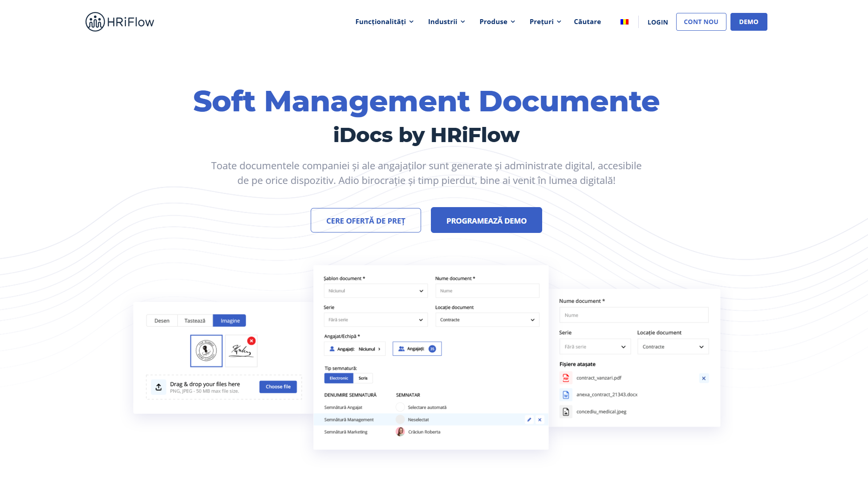The image size is (868, 481).
Task: Open Căutare in the navigation
Action: click(587, 21)
